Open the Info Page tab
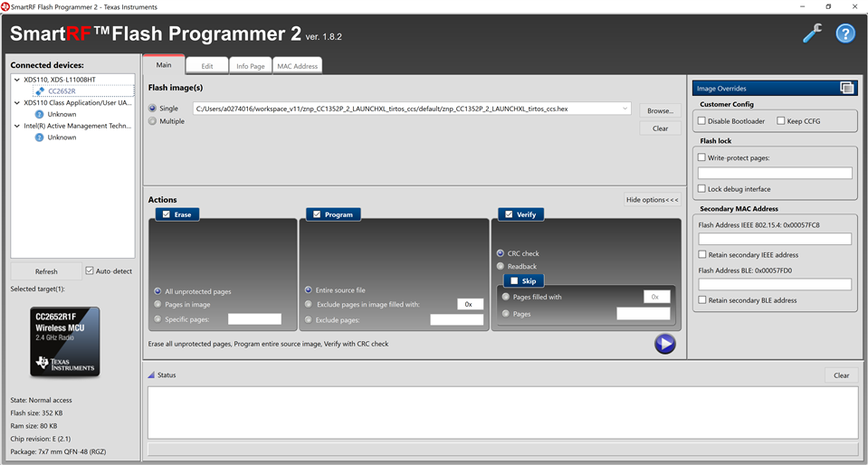Viewport: 868px width, 465px height. pyautogui.click(x=251, y=66)
